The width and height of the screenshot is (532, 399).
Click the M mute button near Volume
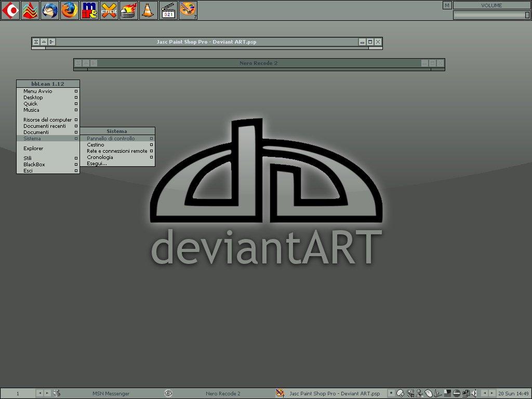coord(447,5)
